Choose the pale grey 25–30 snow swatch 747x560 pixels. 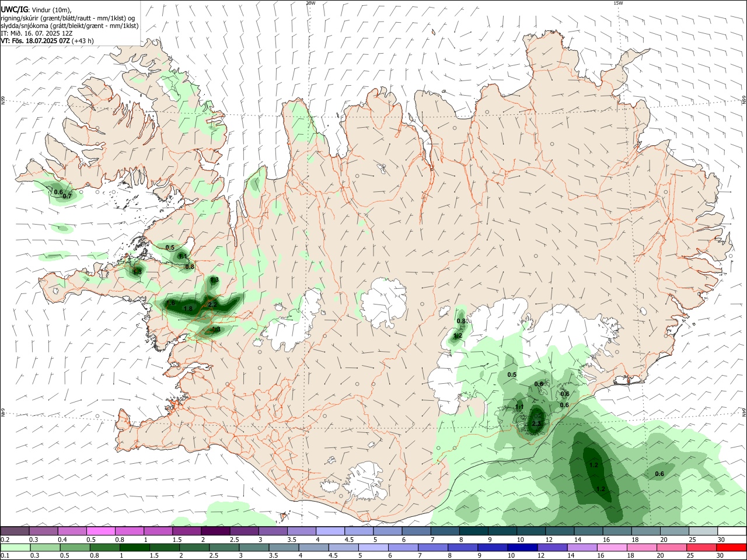click(x=703, y=531)
